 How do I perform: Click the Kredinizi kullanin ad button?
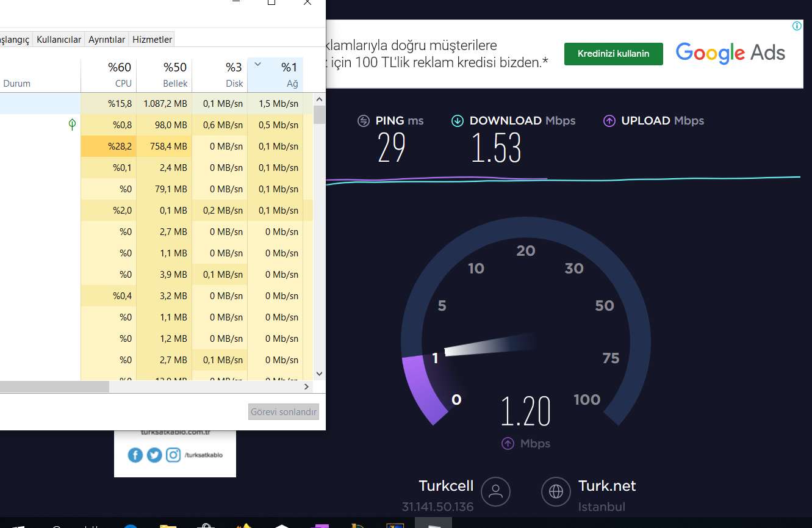point(613,54)
